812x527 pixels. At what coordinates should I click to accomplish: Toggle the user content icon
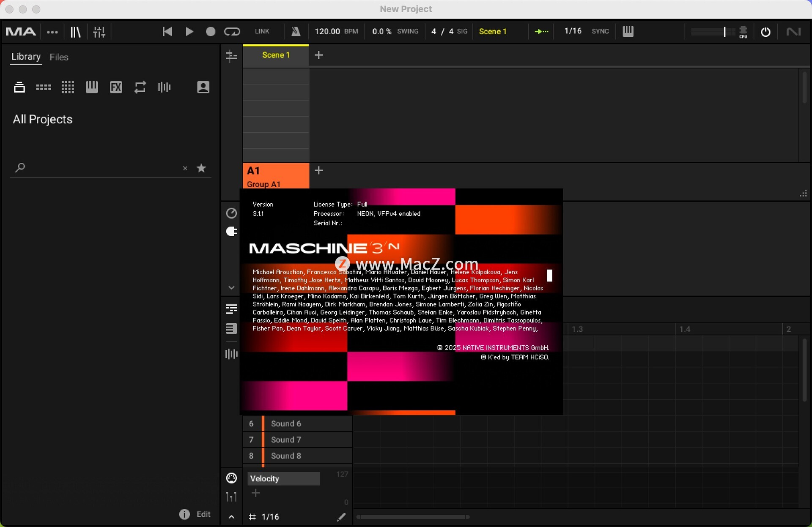(203, 87)
